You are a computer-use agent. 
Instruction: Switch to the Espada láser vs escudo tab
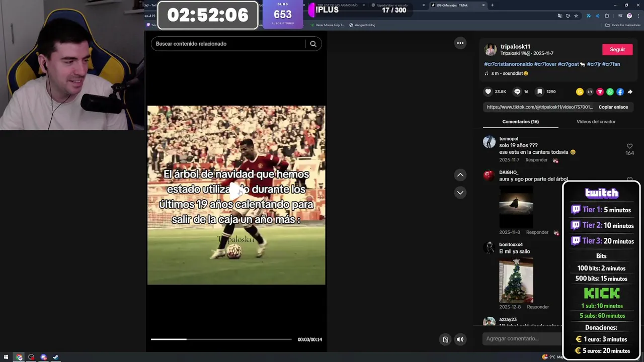(x=397, y=5)
